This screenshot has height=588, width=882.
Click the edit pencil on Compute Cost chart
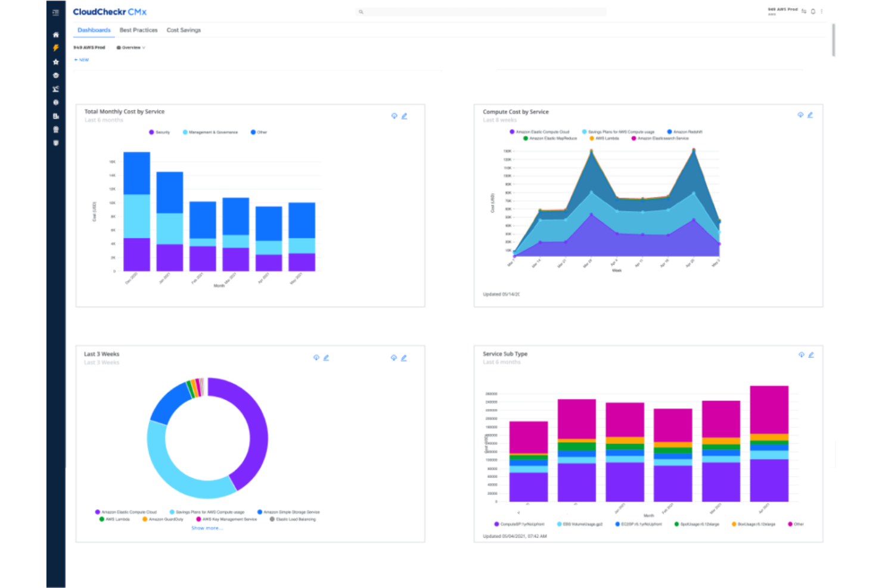[810, 115]
